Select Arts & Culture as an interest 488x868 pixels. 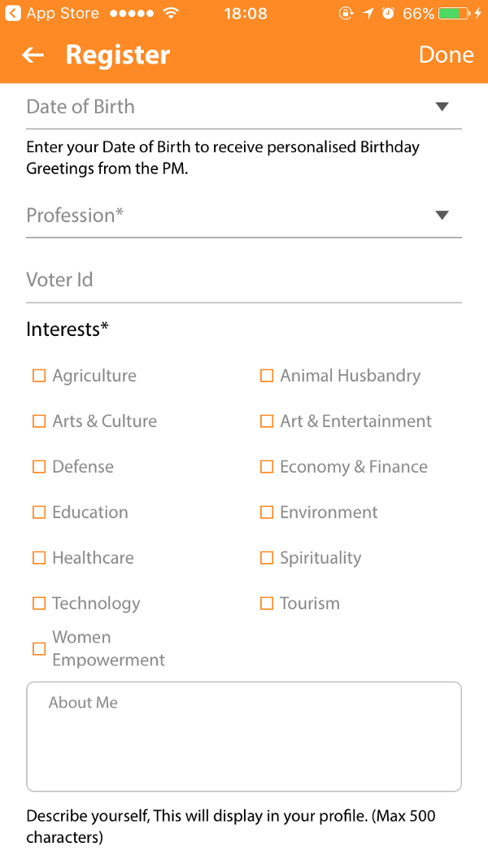38,421
